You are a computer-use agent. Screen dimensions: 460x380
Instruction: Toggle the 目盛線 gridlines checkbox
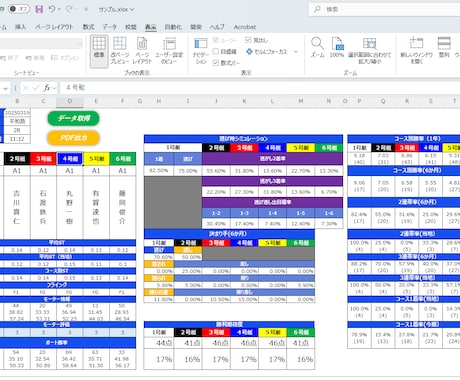pyautogui.click(x=216, y=51)
